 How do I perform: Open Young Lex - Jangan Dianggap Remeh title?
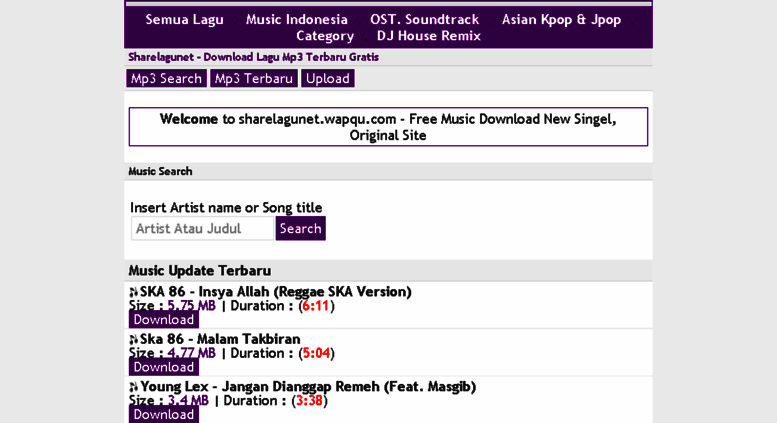click(x=307, y=386)
